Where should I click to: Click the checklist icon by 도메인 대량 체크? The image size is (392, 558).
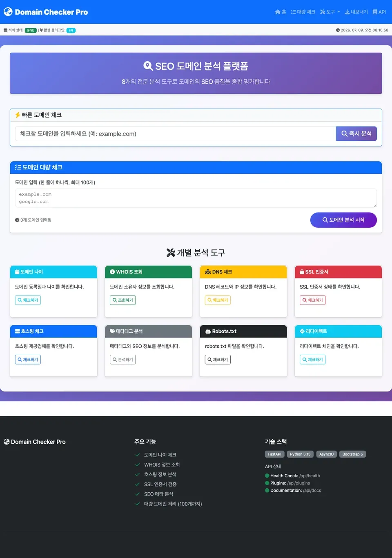pos(18,167)
